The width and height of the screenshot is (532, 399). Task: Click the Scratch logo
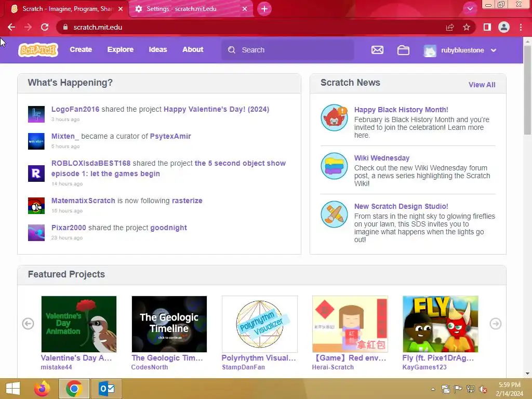coord(38,50)
